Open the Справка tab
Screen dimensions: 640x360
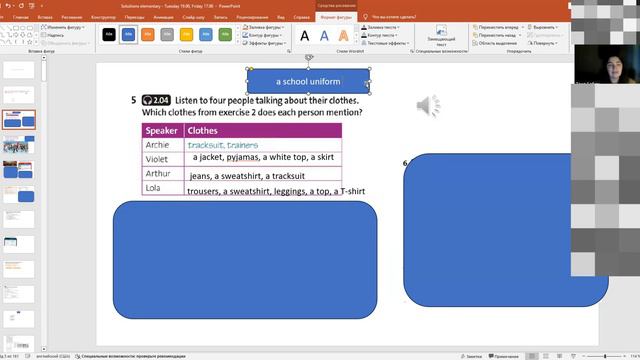point(302,17)
